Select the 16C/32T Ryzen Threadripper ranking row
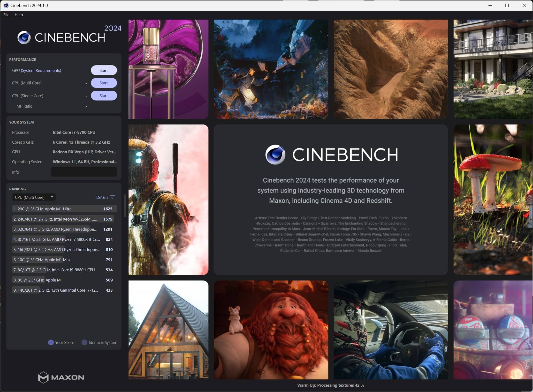This screenshot has height=392, width=533. click(64, 250)
